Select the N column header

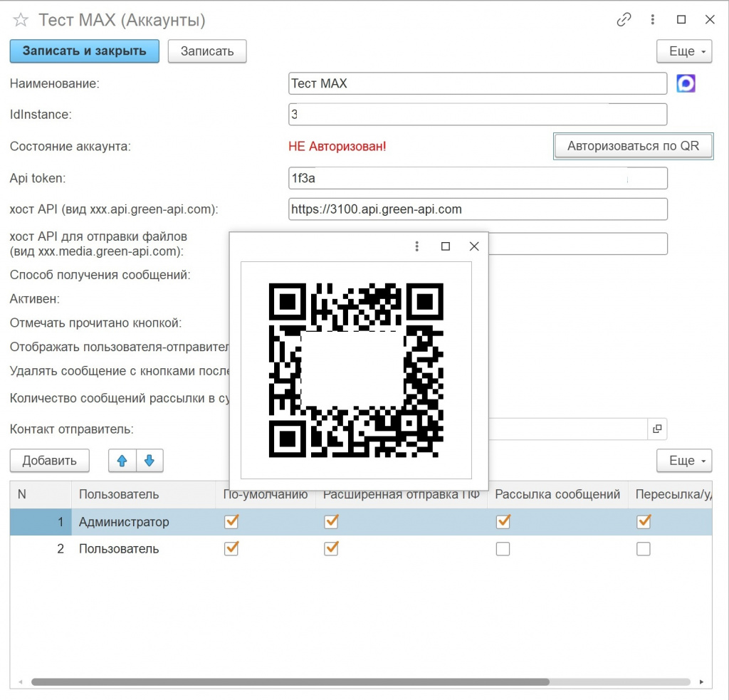pos(41,494)
